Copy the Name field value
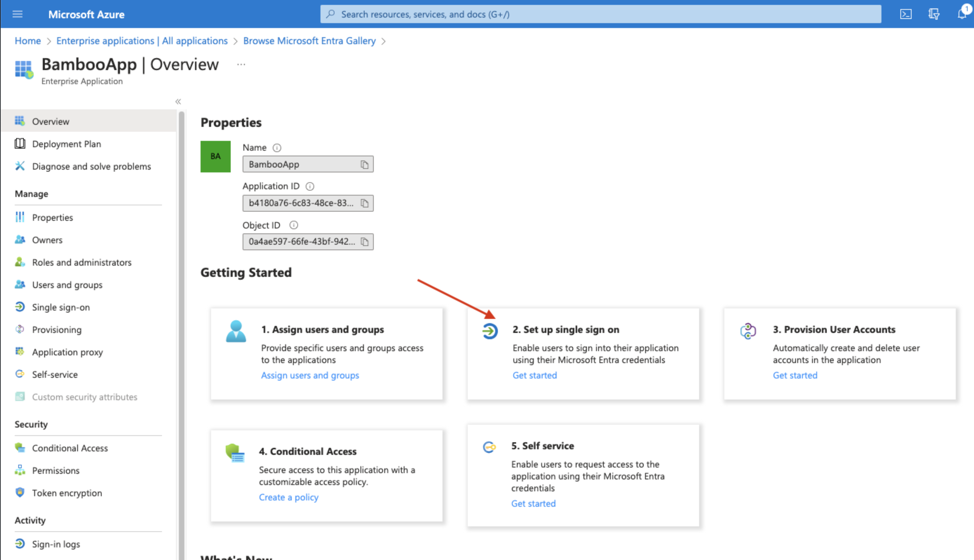Image resolution: width=974 pixels, height=560 pixels. pyautogui.click(x=364, y=165)
